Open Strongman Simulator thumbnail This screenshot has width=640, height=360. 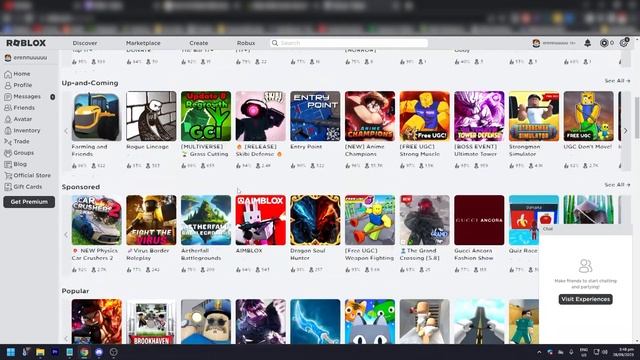pos(534,116)
